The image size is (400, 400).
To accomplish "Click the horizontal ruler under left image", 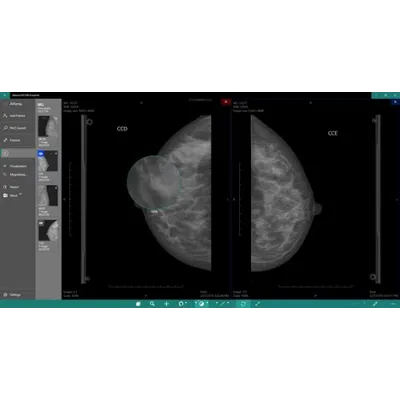I will [146, 286].
